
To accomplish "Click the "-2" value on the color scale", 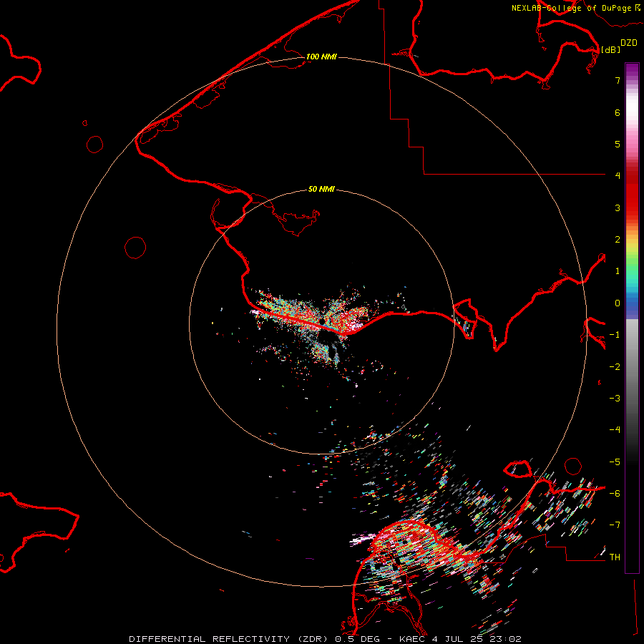I will pyautogui.click(x=615, y=367).
